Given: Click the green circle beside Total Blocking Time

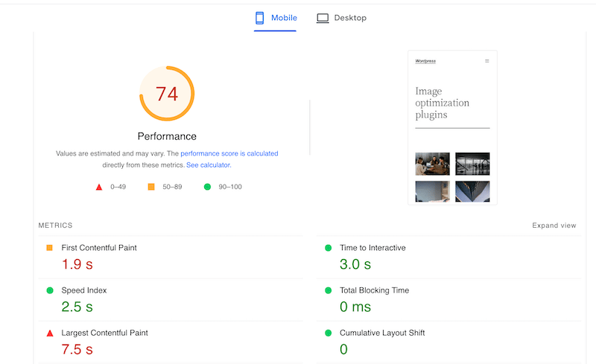Looking at the screenshot, I should click(x=329, y=290).
